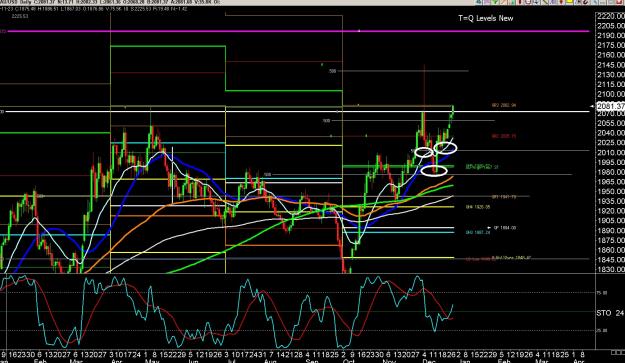Click the 1905.00 price axis label
Screen dimensions: 625x363
(611, 221)
